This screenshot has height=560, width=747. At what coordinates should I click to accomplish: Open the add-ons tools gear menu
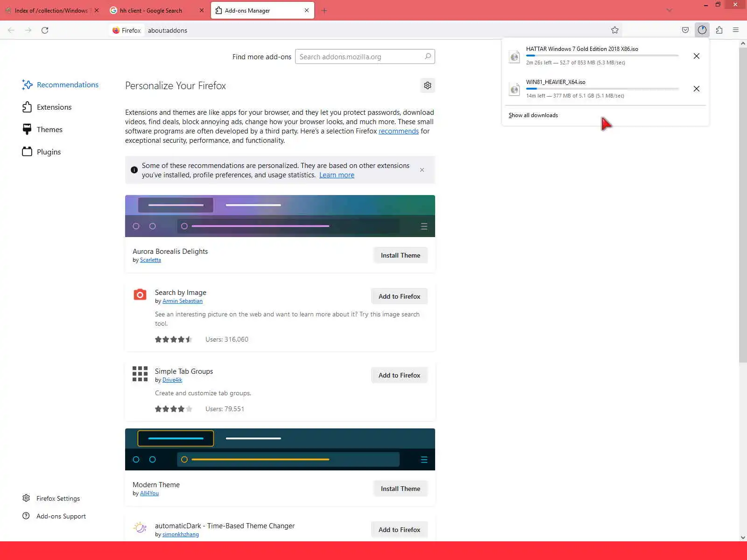(x=428, y=85)
